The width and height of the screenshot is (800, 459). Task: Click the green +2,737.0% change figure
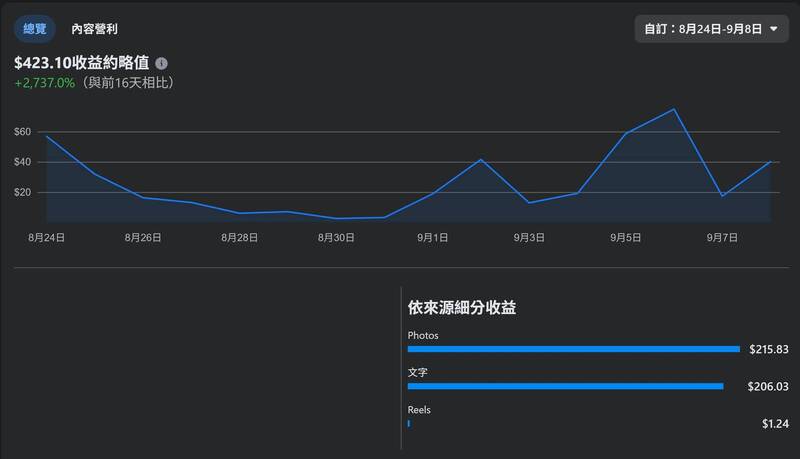pos(45,83)
